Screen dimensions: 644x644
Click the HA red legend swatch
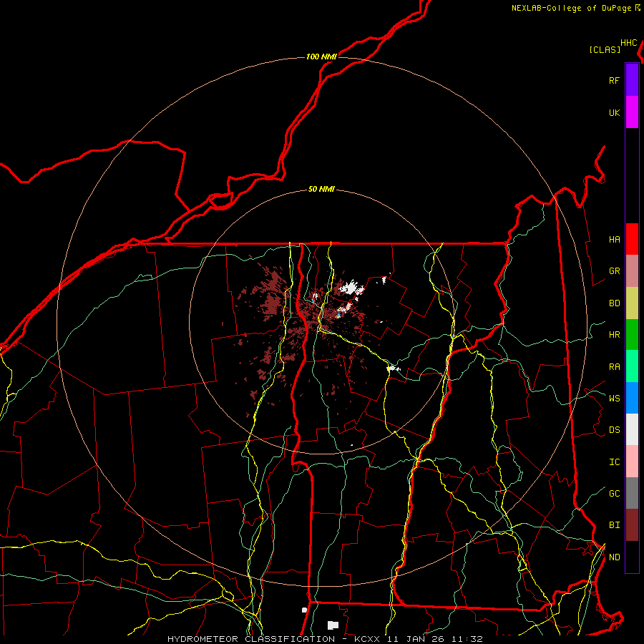632,239
